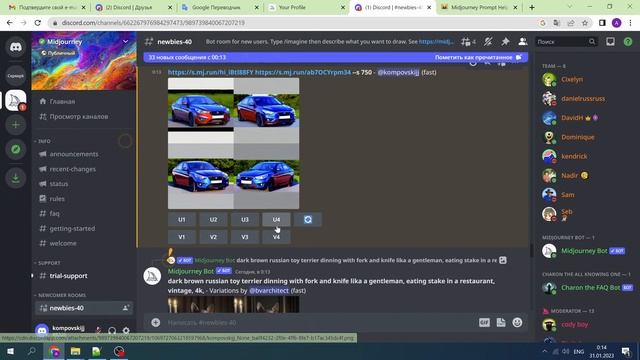Open notification settings bell icon
This screenshot has height=360, width=640.
point(488,42)
